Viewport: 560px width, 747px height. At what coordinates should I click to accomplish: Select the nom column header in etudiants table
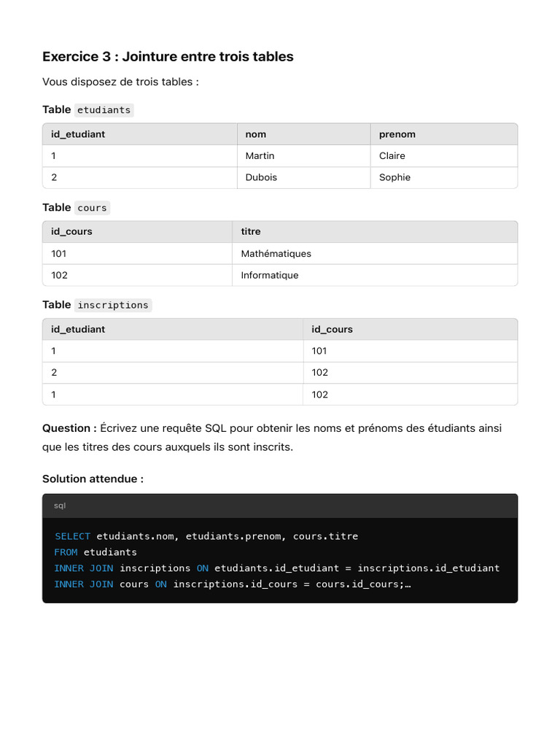pyautogui.click(x=304, y=134)
